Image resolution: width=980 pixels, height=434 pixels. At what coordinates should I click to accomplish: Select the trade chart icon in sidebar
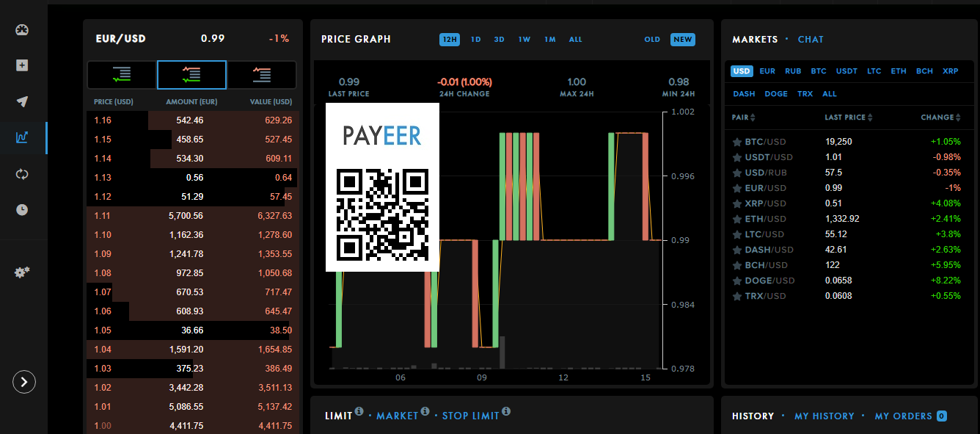click(x=22, y=137)
